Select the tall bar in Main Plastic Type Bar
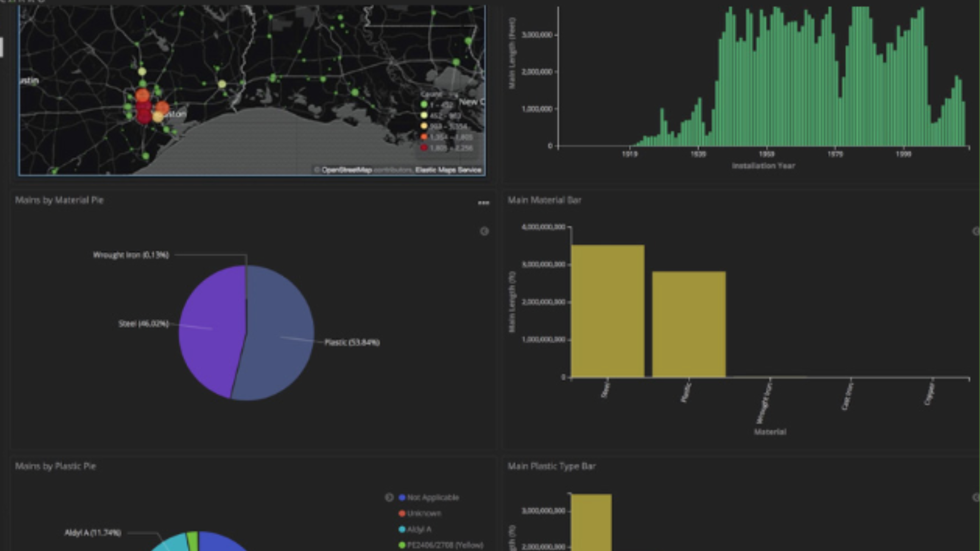 (591, 522)
